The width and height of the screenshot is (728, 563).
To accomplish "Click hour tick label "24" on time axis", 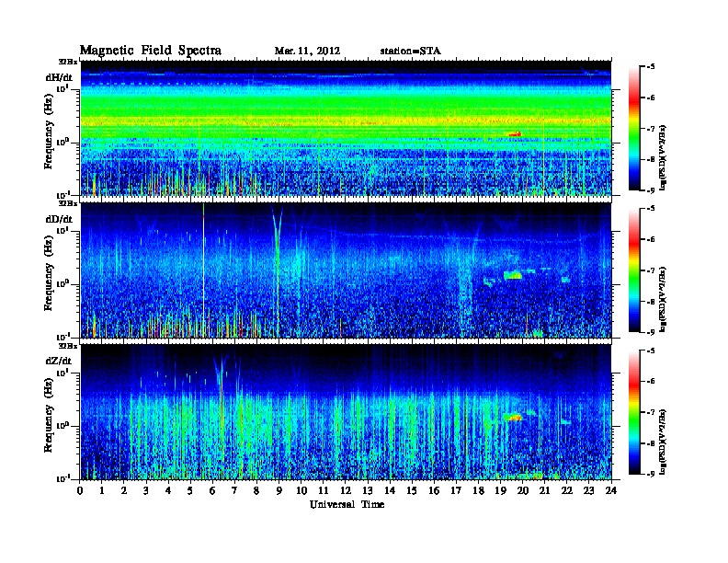I will 611,491.
